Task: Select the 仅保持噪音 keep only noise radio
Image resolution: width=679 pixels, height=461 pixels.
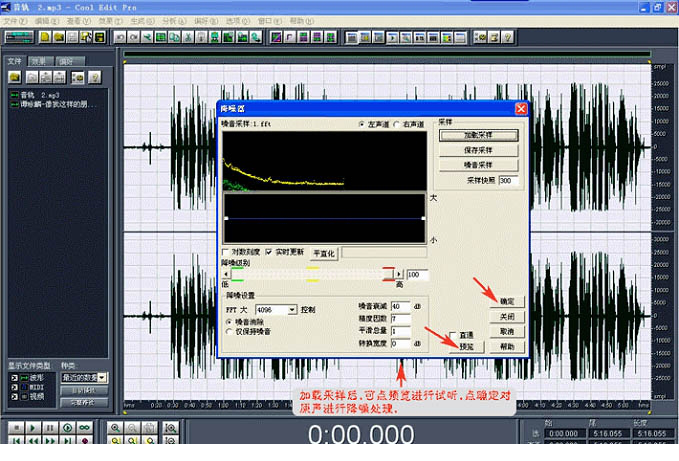Action: tap(230, 332)
